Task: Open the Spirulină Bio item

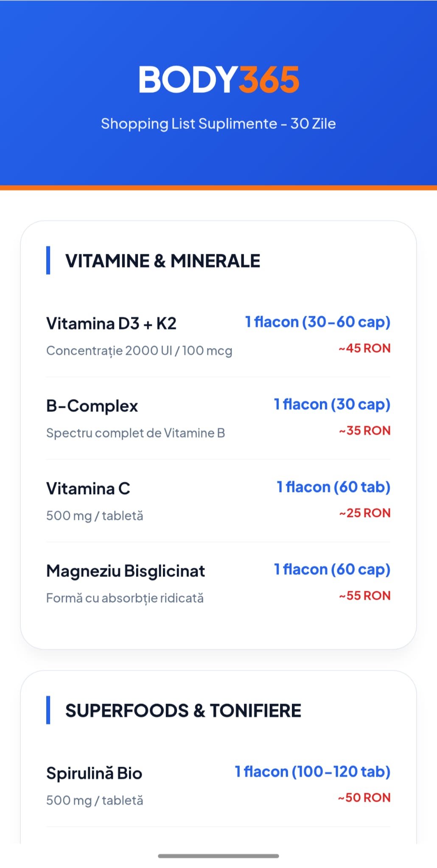Action: [x=94, y=773]
